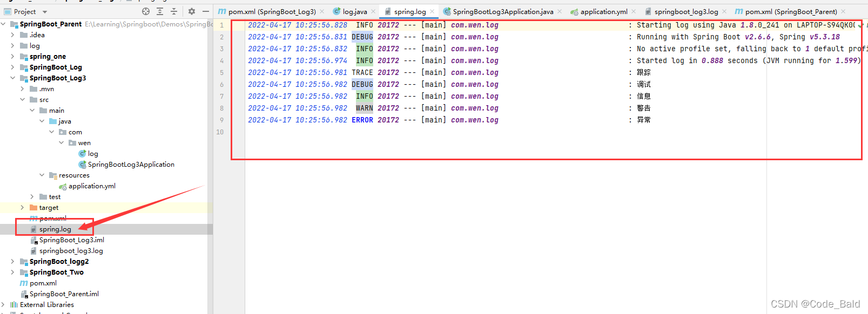Click the Select Opened File target icon
The height and width of the screenshot is (314, 868).
point(146,11)
